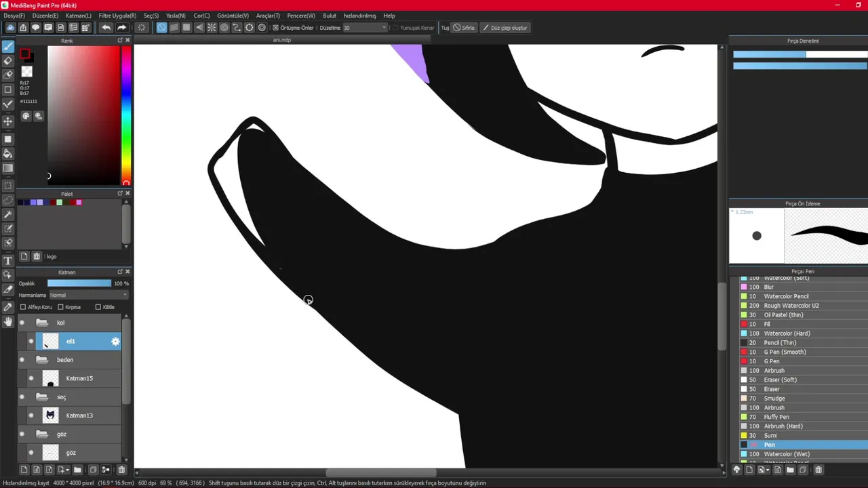Click the hue spectrum color bar
Image resolution: width=868 pixels, height=488 pixels.
tap(126, 115)
